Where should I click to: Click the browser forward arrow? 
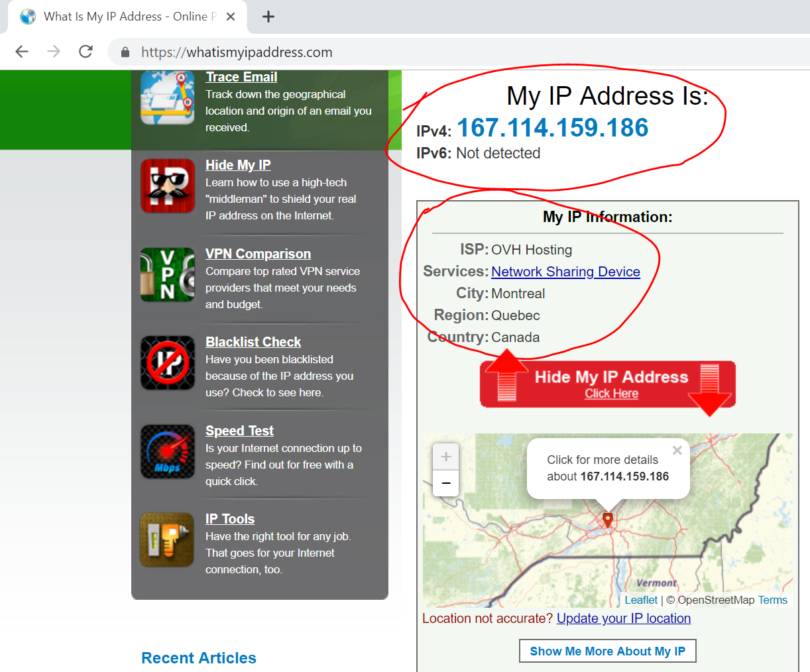pyautogui.click(x=54, y=52)
